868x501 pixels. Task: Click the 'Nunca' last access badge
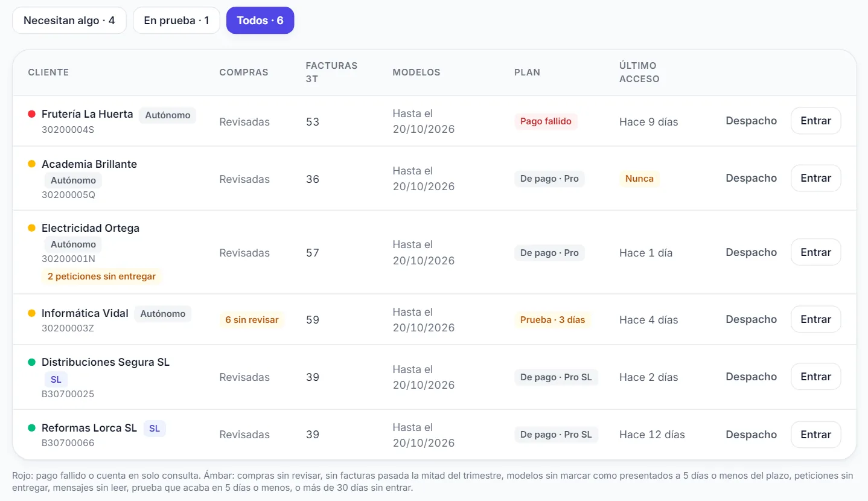[639, 179]
